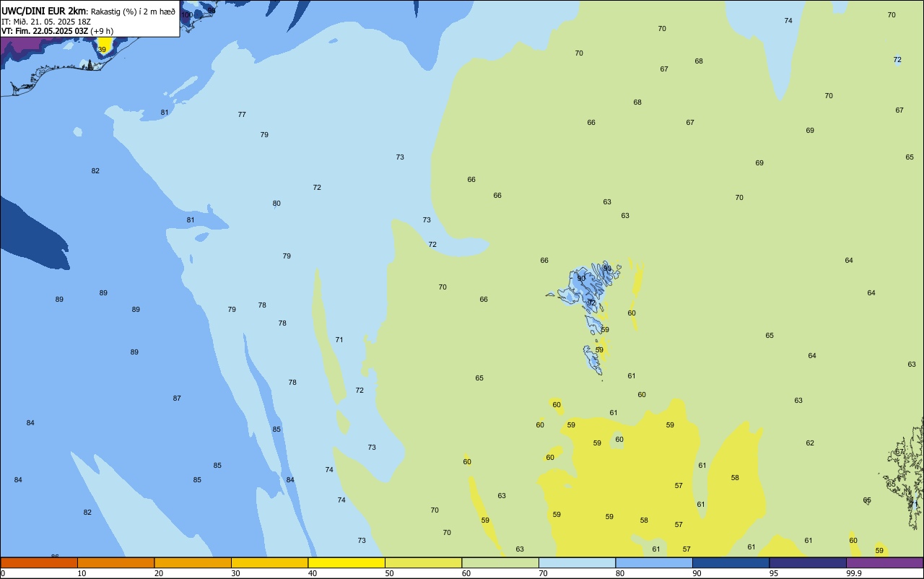Select the value 39 on the yellow patch

[x=102, y=50]
